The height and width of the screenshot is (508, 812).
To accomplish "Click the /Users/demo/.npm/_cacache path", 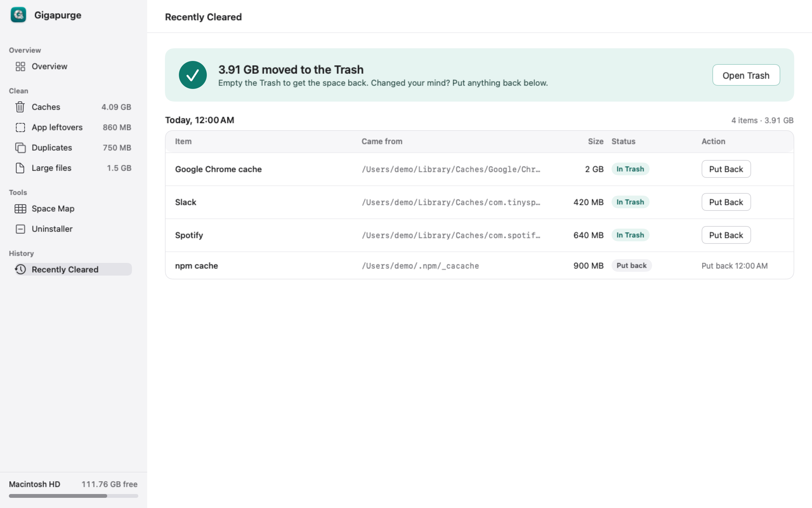I will point(420,266).
